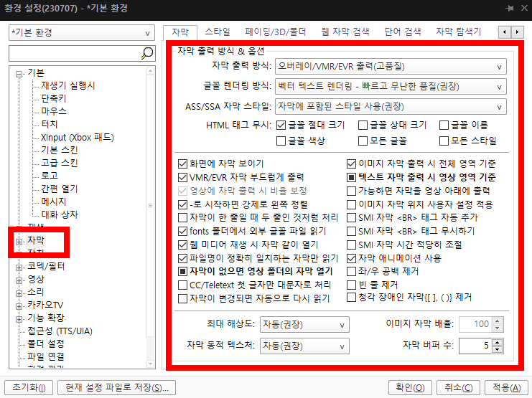Toggle -로 시작하면 강제로 왼쪽 정렬
This screenshot has width=532, height=398.
click(182, 204)
